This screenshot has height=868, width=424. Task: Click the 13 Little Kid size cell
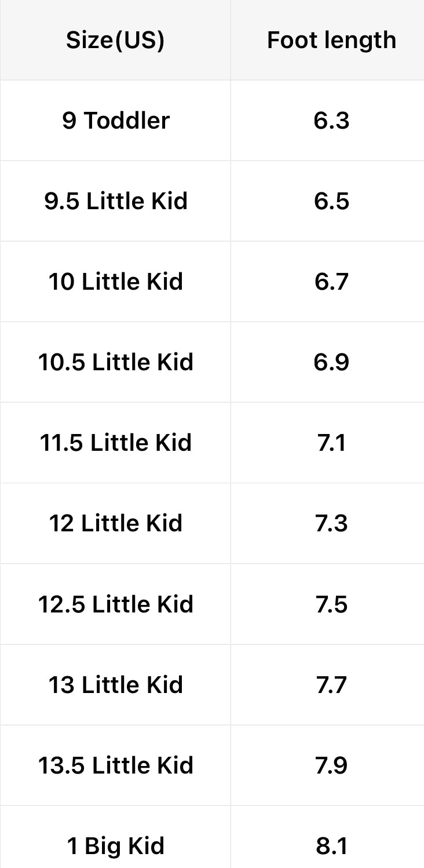(x=116, y=685)
